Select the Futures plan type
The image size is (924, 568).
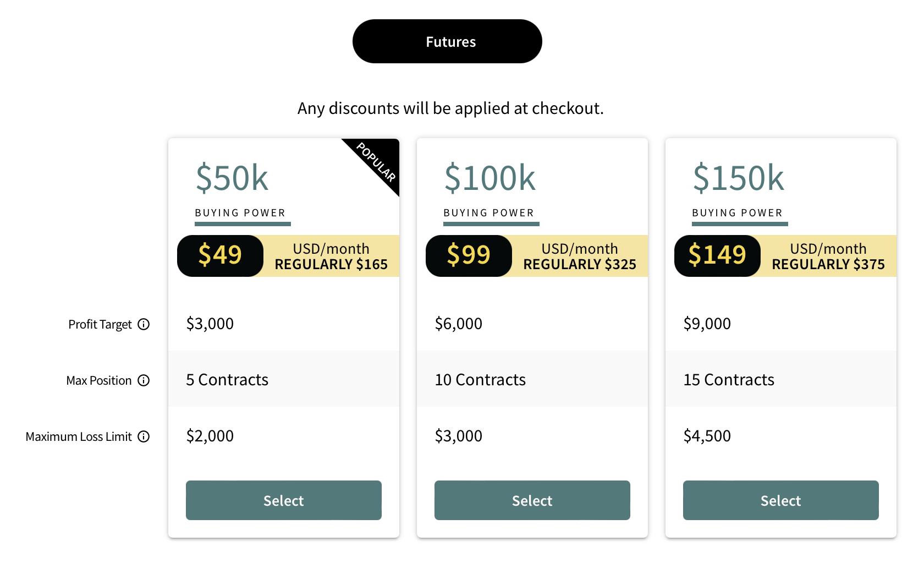tap(447, 41)
